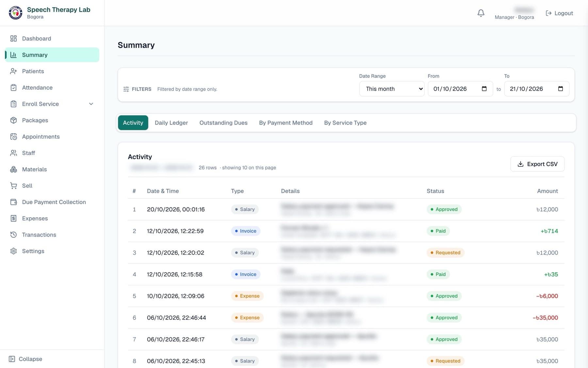The image size is (588, 368).
Task: Collapse the sidebar with Collapse button
Action: click(x=25, y=359)
